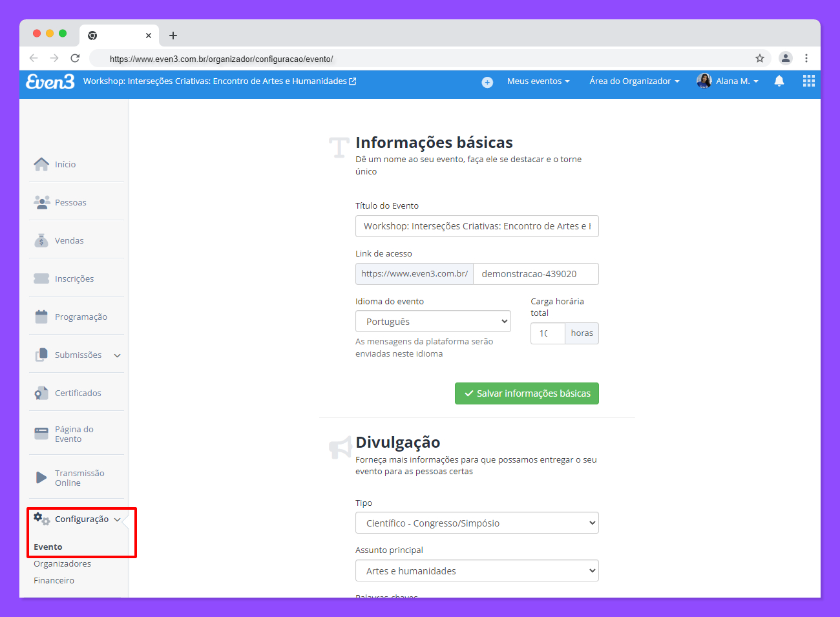Click the Configuração gears icon
Viewport: 840px width, 617px height.
pos(41,519)
